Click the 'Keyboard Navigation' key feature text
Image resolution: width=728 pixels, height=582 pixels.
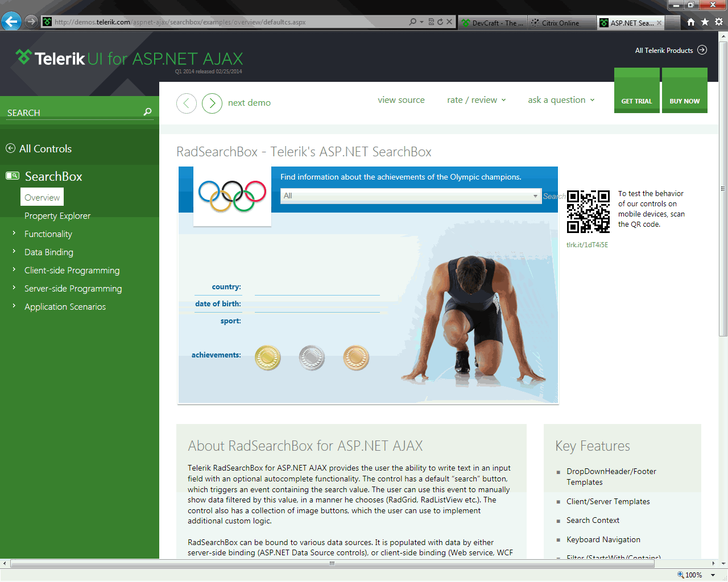(x=603, y=539)
